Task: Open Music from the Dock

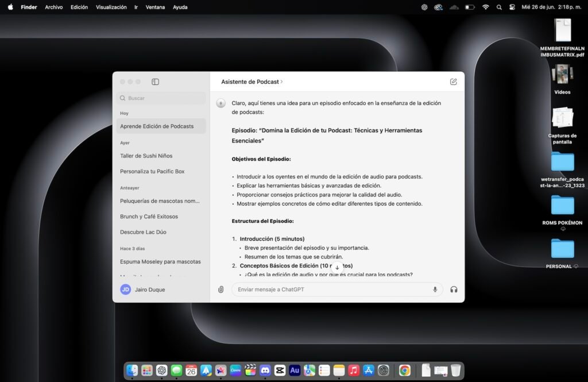Action: click(354, 371)
